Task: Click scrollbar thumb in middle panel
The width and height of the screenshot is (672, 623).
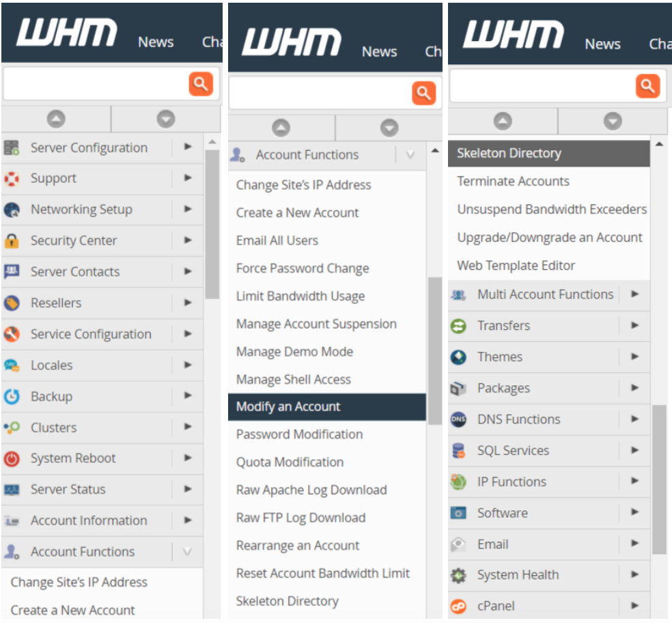Action: (435, 350)
